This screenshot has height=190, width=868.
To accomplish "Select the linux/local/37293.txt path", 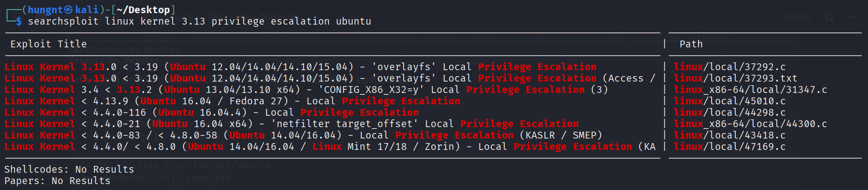I will point(735,78).
